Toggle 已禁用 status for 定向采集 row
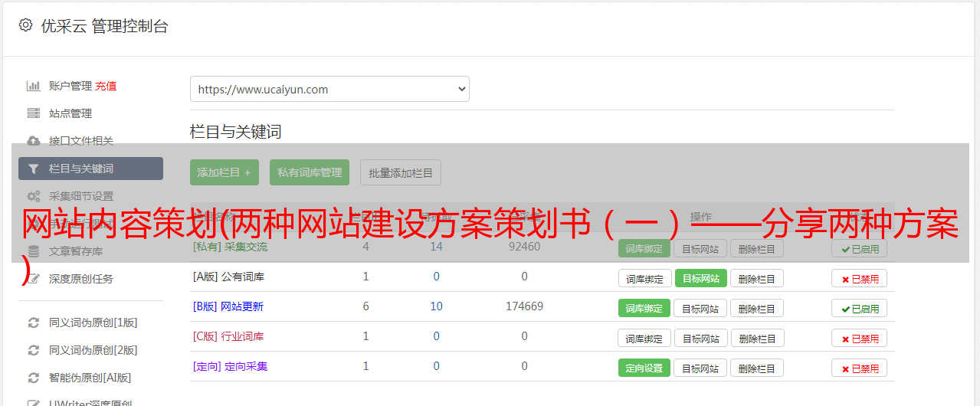This screenshot has height=406, width=980. tap(859, 368)
